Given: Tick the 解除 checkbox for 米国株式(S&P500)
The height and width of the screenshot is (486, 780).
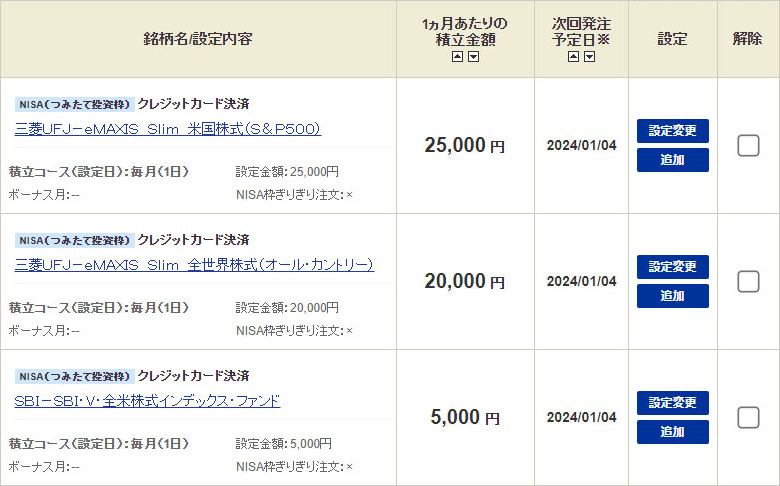Looking at the screenshot, I should (x=748, y=145).
